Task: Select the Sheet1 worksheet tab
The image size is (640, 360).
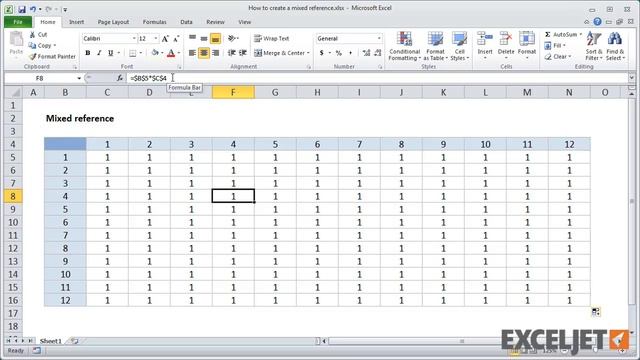Action: (51, 341)
